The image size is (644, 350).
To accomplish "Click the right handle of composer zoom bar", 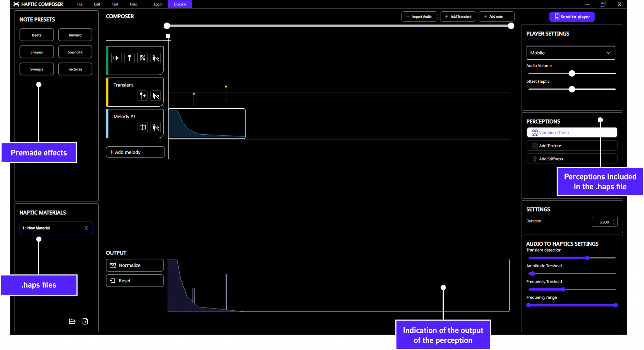I will (511, 26).
